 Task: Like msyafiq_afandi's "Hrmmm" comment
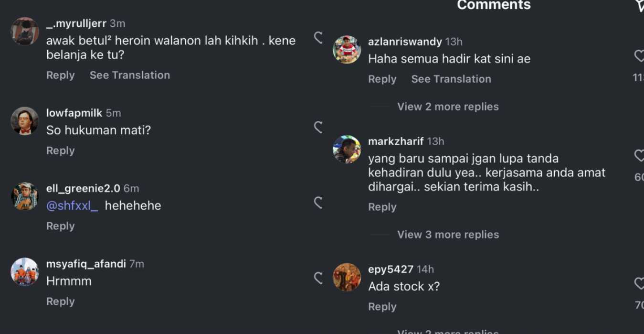(318, 278)
